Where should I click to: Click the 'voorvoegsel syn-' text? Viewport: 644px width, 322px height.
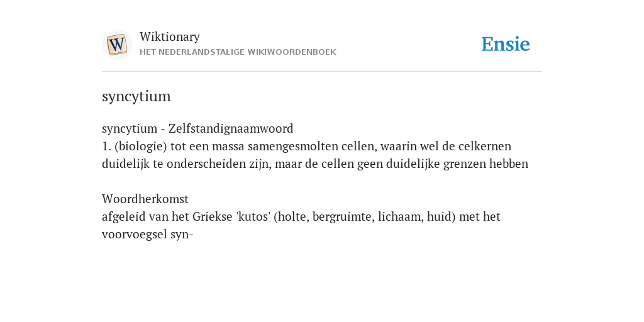tap(147, 235)
